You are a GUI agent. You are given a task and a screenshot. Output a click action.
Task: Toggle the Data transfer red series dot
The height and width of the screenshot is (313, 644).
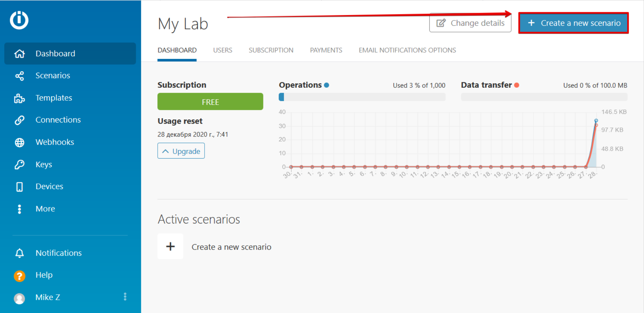[516, 85]
